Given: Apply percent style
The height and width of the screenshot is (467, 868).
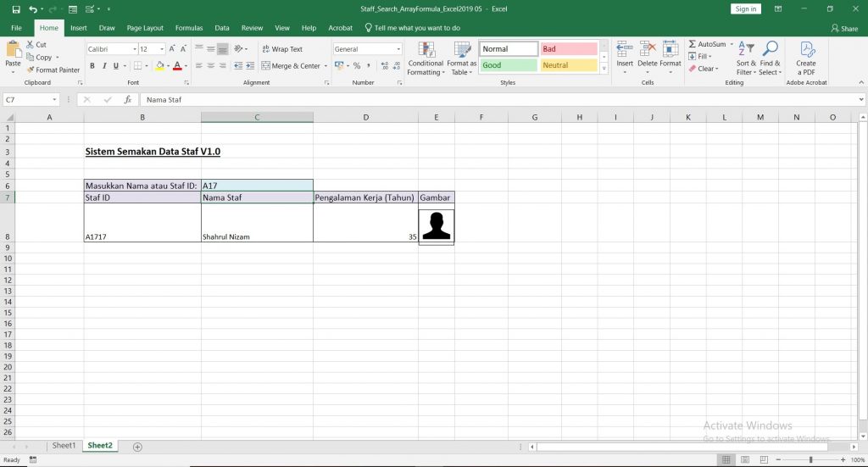Looking at the screenshot, I should 357,66.
